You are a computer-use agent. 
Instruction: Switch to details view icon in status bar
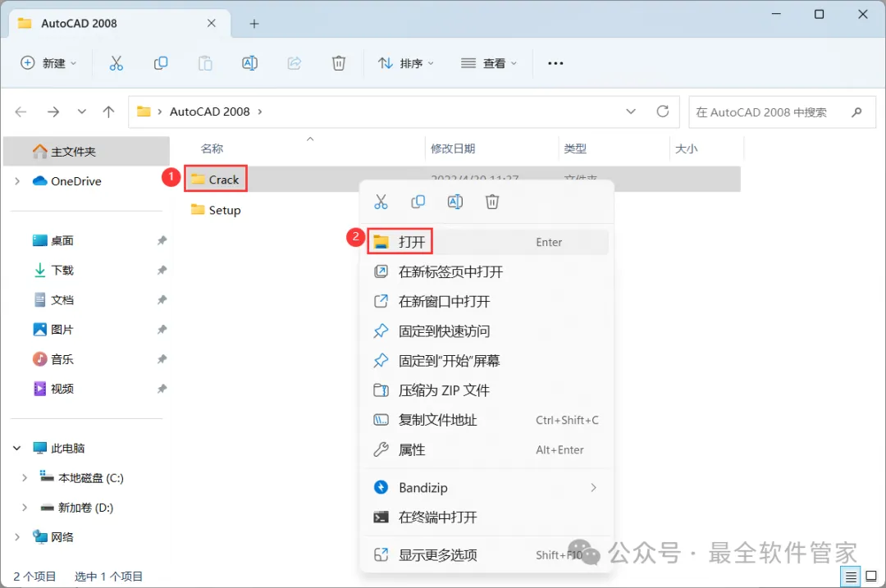point(851,577)
